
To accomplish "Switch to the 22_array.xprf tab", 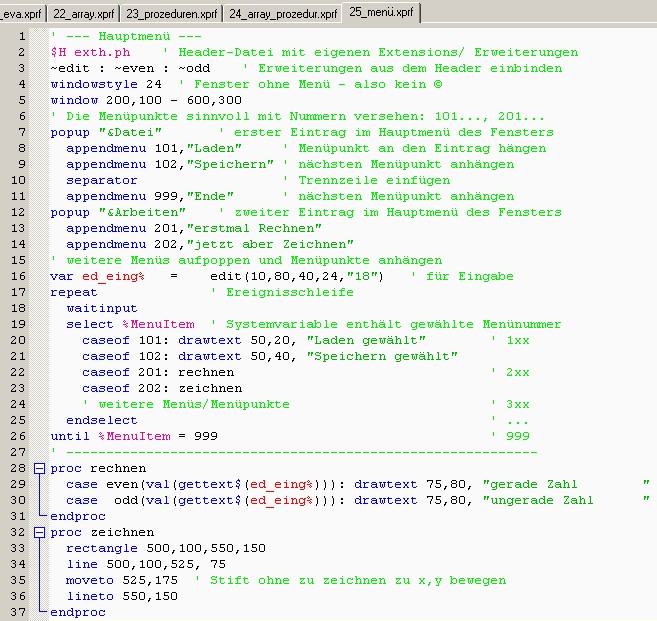I will point(82,13).
